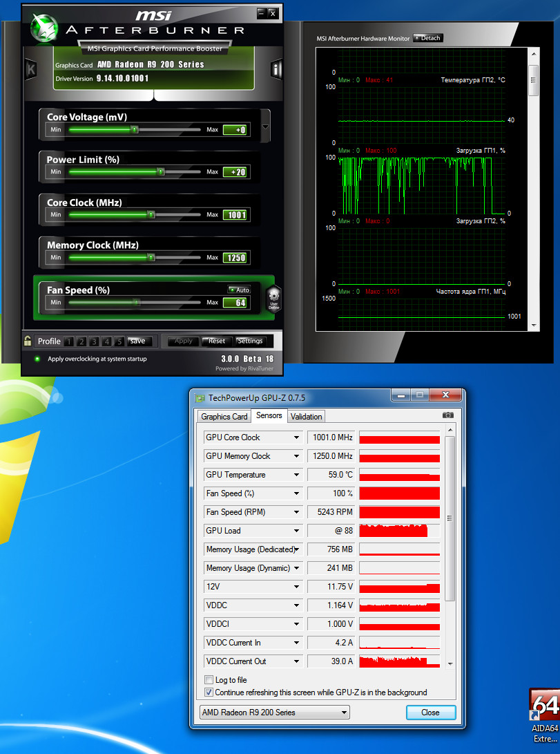
Task: Click the Memory Clock value field 1250
Action: pyautogui.click(x=235, y=257)
